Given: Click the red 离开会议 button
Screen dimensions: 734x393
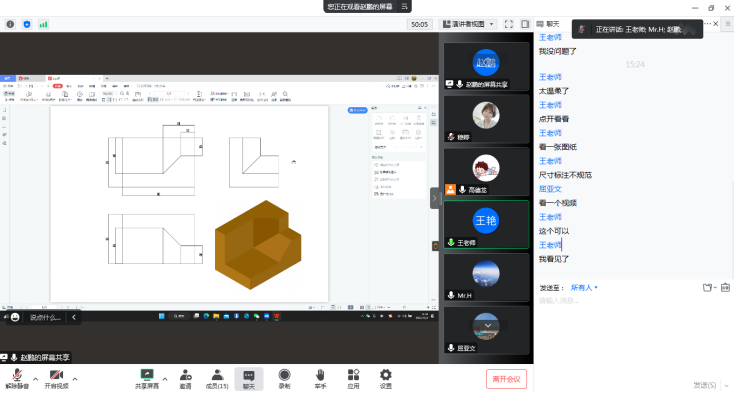Looking at the screenshot, I should (506, 378).
